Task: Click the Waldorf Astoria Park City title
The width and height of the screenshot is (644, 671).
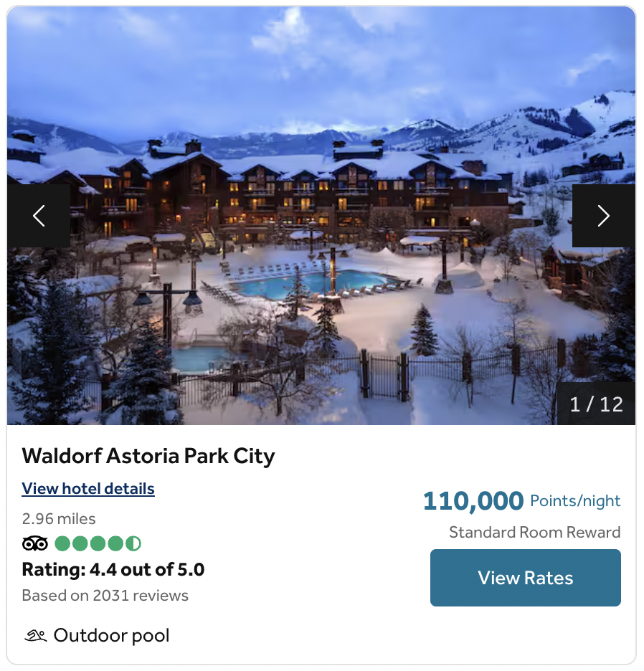Action: [148, 456]
